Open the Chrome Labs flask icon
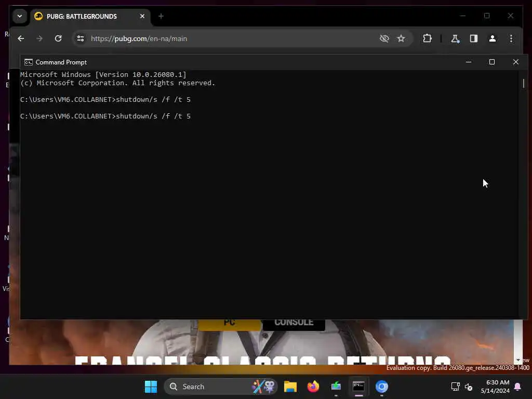The width and height of the screenshot is (532, 399). (x=455, y=38)
